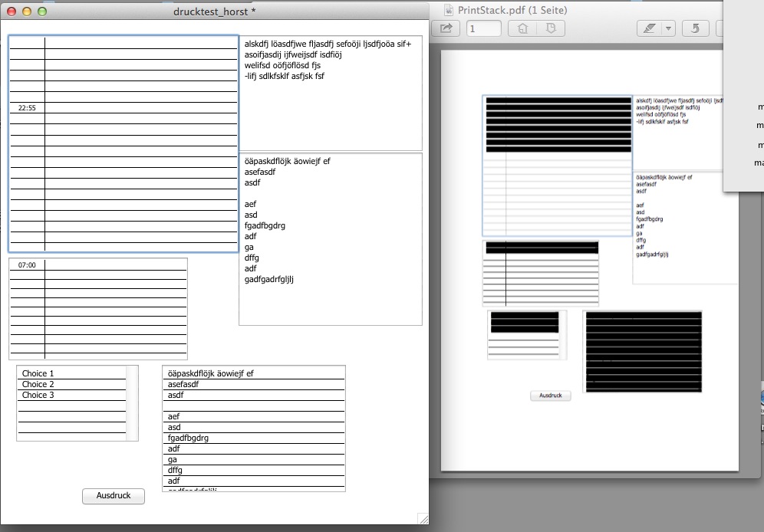Click the 22:55 time cell in grid

click(27, 108)
